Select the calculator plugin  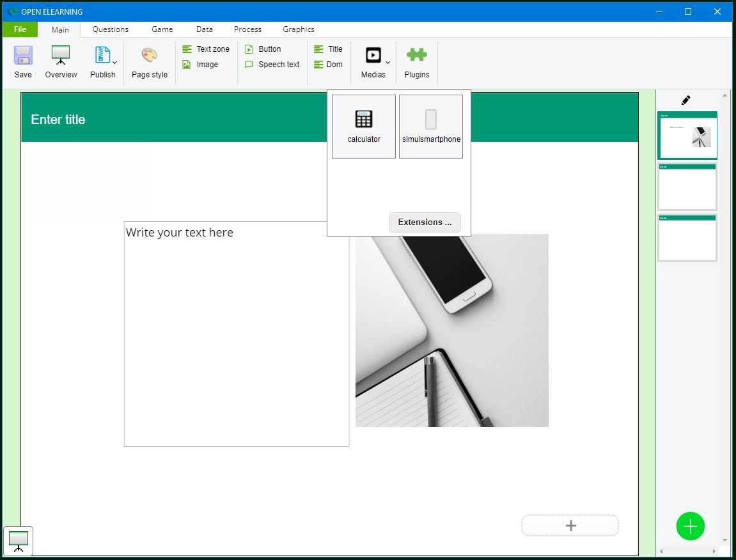point(364,126)
